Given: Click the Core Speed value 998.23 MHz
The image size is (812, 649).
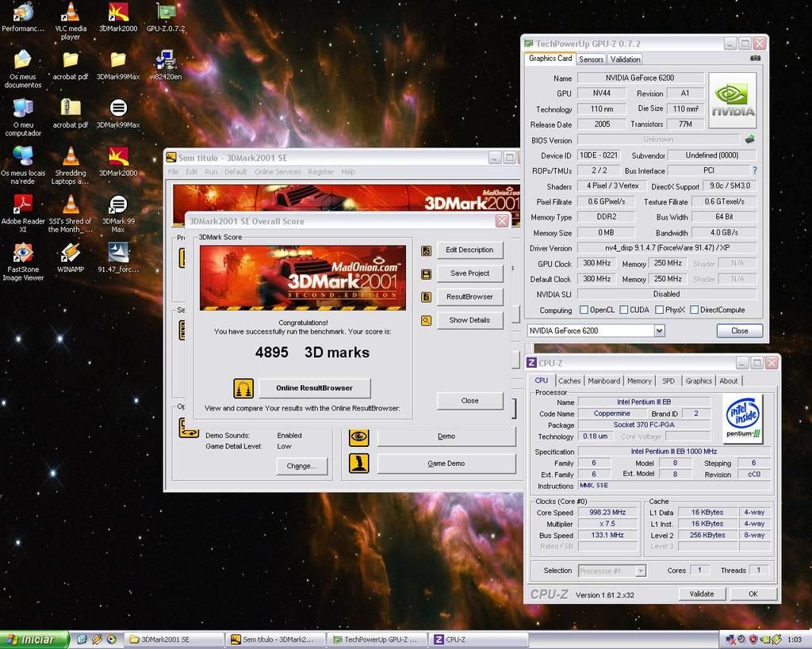Looking at the screenshot, I should click(x=607, y=513).
